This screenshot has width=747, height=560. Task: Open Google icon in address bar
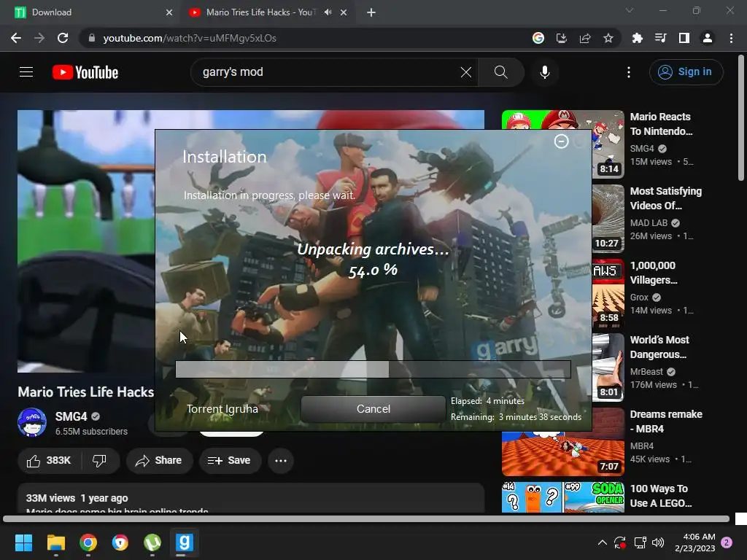(x=538, y=38)
